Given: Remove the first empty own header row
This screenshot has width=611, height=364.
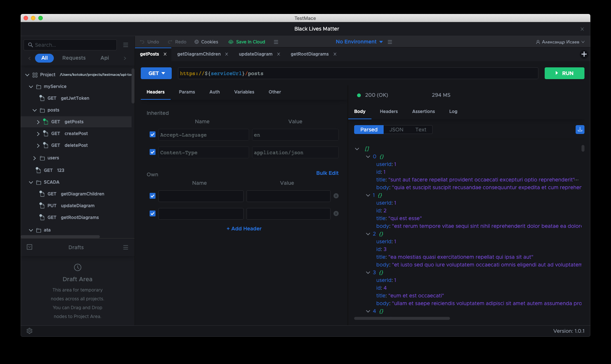Looking at the screenshot, I should click(336, 196).
